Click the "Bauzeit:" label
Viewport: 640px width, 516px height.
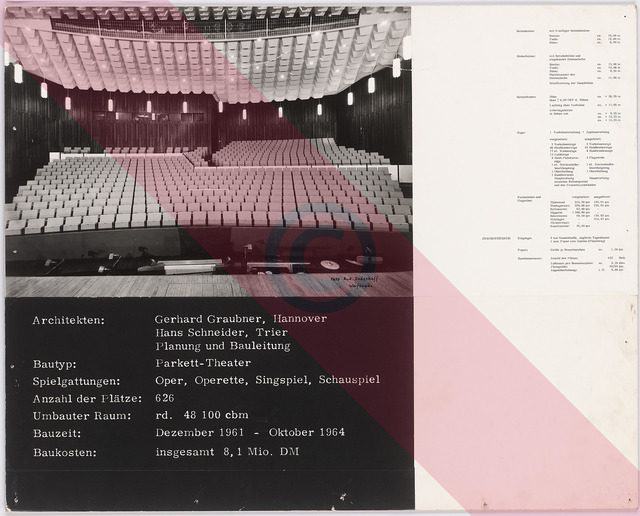(x=56, y=434)
